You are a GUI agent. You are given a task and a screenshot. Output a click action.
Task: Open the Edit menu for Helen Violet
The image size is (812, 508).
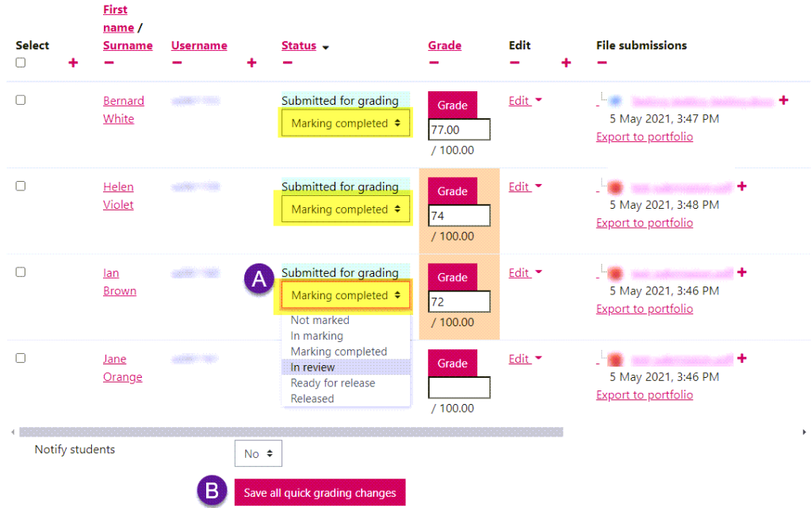pyautogui.click(x=519, y=187)
